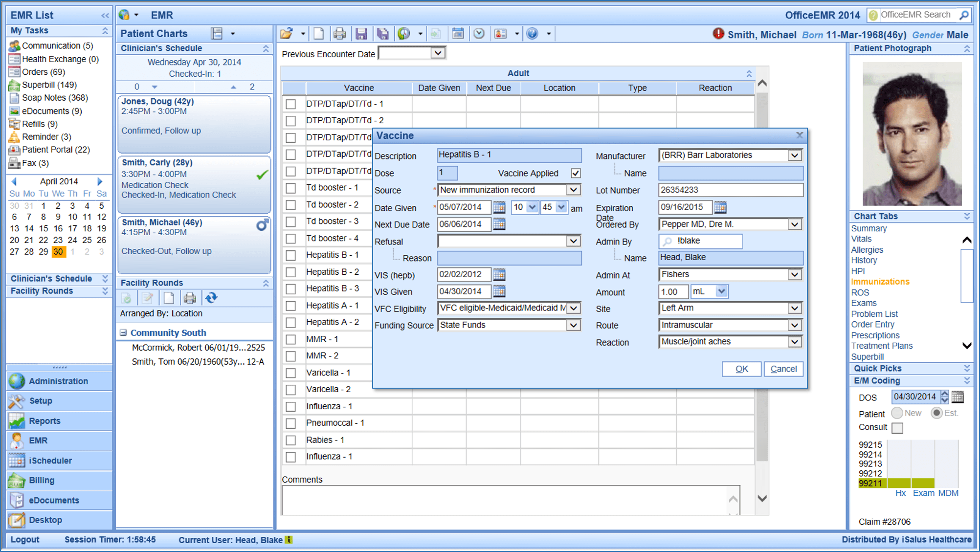The width and height of the screenshot is (980, 552).
Task: Click the Logout link in status bar
Action: tap(25, 540)
